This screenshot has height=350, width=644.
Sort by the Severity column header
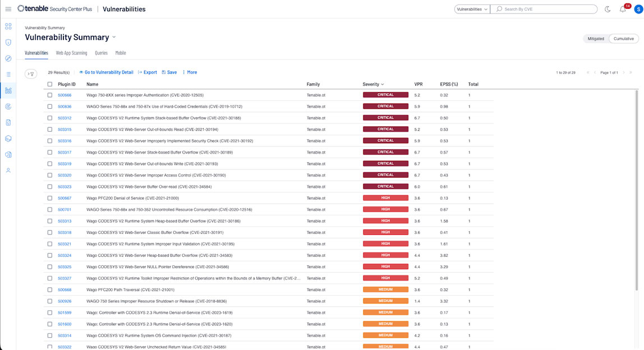point(373,84)
